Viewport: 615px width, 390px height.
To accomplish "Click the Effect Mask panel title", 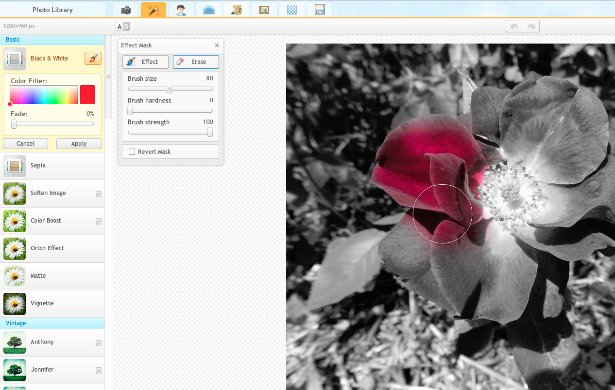I will [x=136, y=45].
